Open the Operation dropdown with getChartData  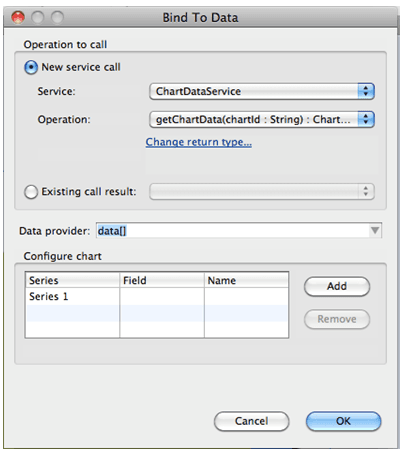coord(262,119)
